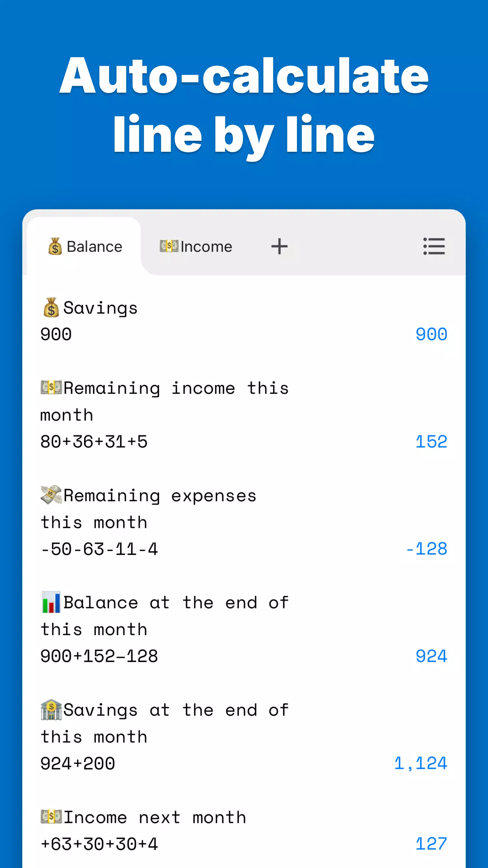Place cursor in the 80+36+31+5 line
488x868 pixels.
point(94,441)
